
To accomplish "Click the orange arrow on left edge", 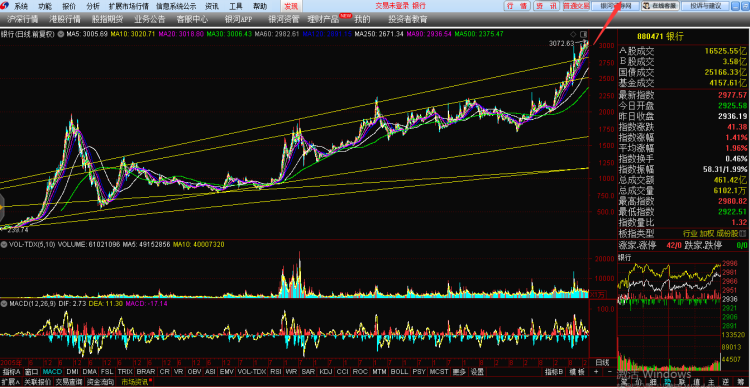I will pyautogui.click(x=2, y=207).
